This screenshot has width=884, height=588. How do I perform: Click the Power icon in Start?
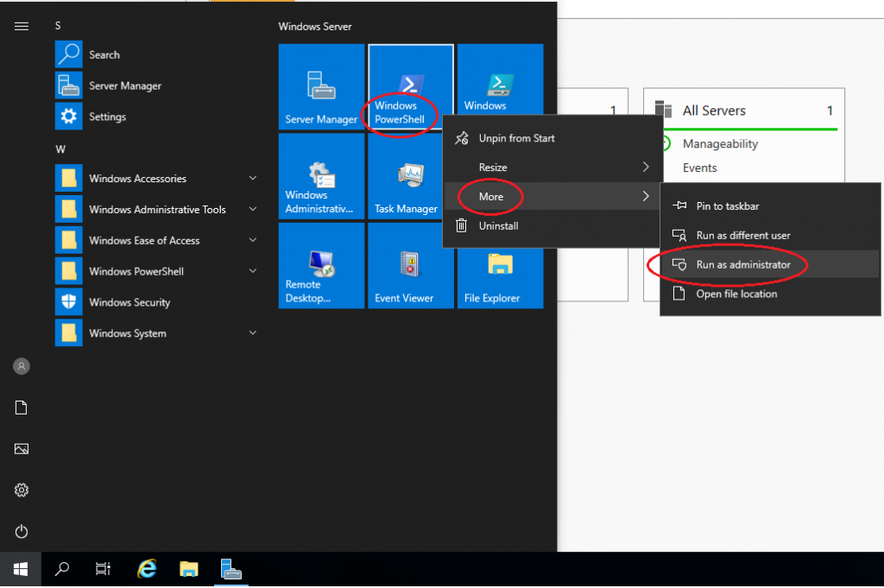pos(22,531)
